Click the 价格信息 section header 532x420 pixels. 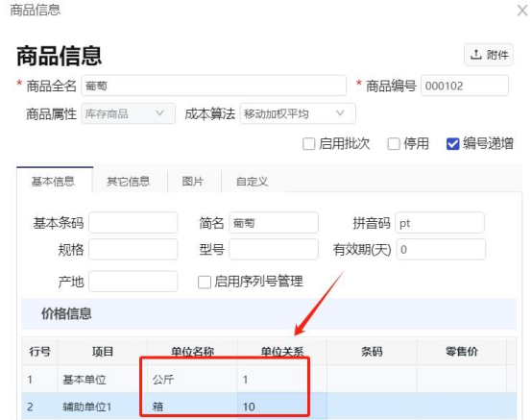(x=269, y=313)
